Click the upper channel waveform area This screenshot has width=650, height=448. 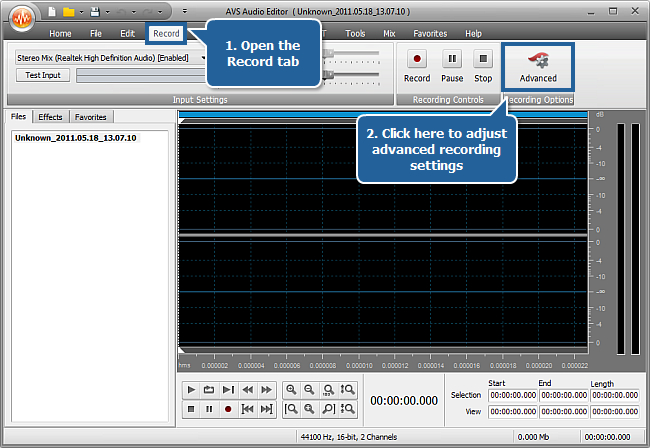(x=383, y=179)
